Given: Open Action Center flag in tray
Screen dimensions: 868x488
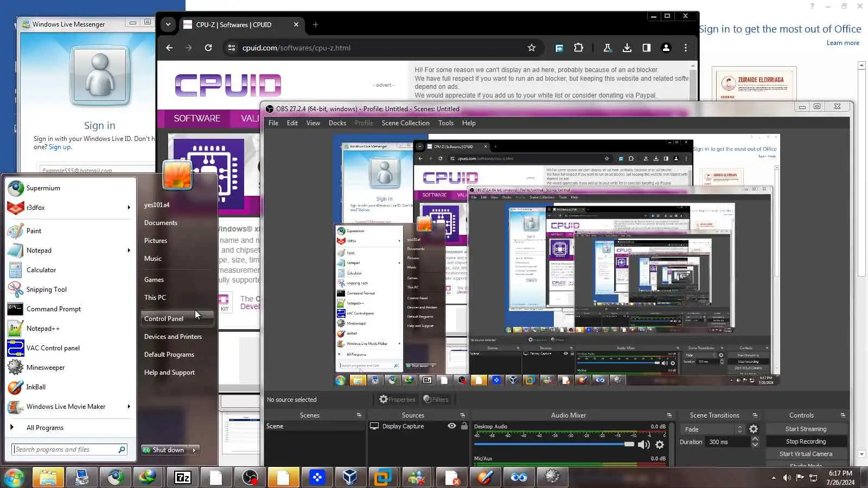Looking at the screenshot, I should [x=800, y=478].
